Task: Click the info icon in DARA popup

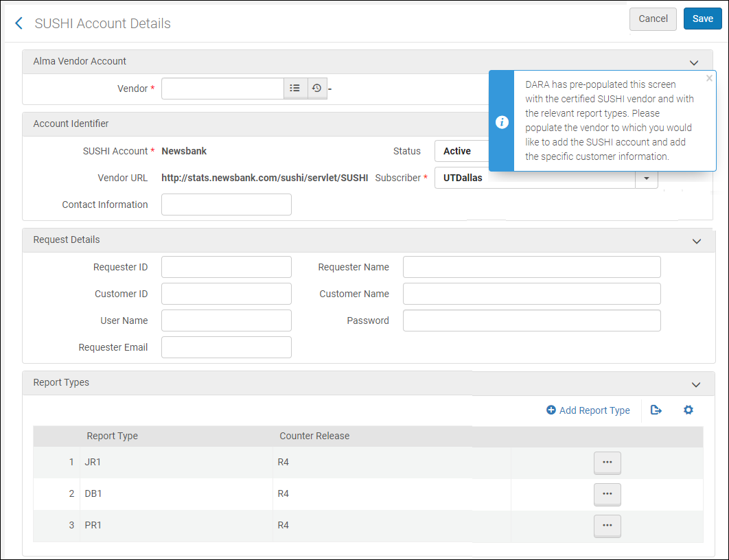Action: pyautogui.click(x=502, y=121)
